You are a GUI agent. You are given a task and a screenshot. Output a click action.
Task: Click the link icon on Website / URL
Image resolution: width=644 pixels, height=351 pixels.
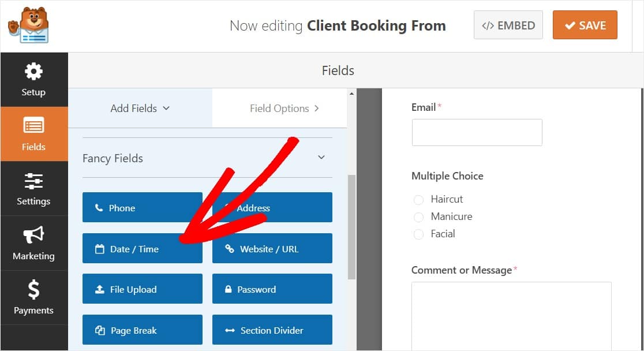[229, 248]
